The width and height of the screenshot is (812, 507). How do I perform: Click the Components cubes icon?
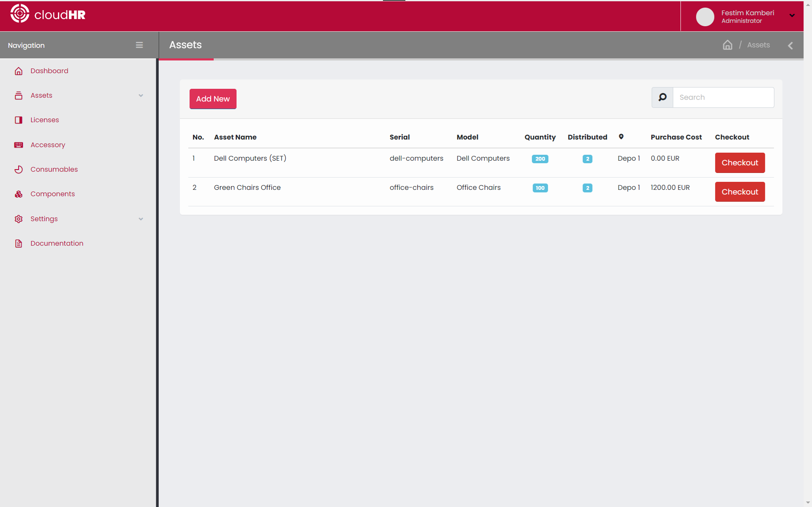coord(19,194)
